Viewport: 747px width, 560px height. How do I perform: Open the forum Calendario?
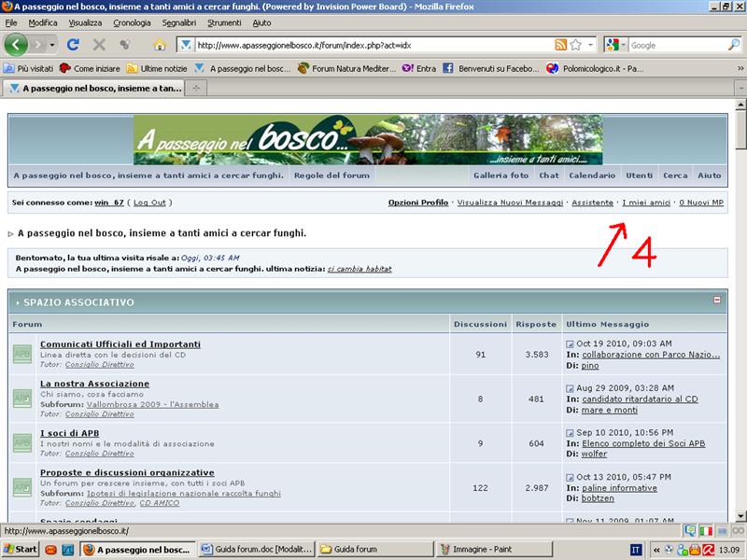coord(592,175)
